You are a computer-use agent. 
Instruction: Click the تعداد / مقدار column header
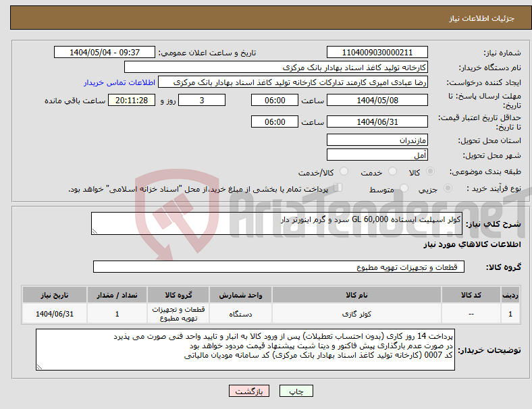click(x=117, y=295)
